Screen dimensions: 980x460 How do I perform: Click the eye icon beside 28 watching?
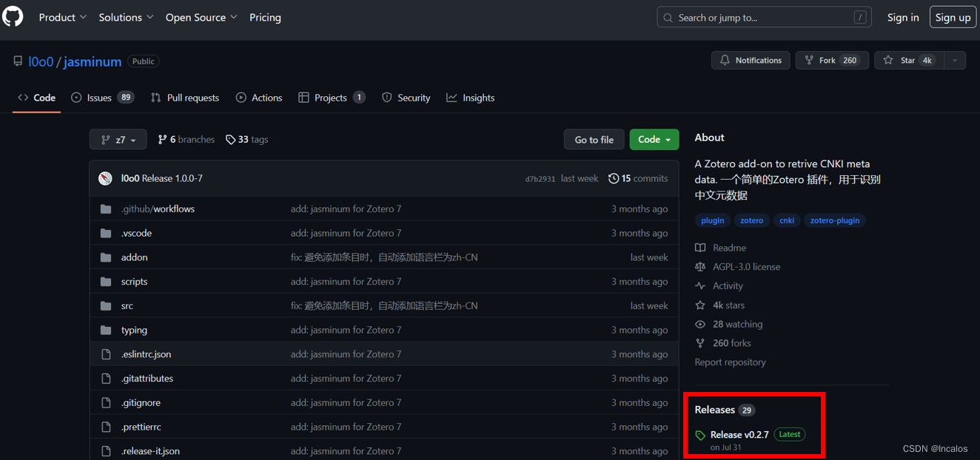(x=700, y=325)
